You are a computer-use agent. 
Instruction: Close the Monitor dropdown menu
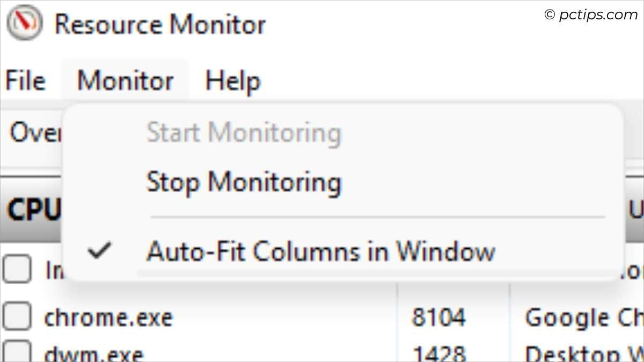126,80
